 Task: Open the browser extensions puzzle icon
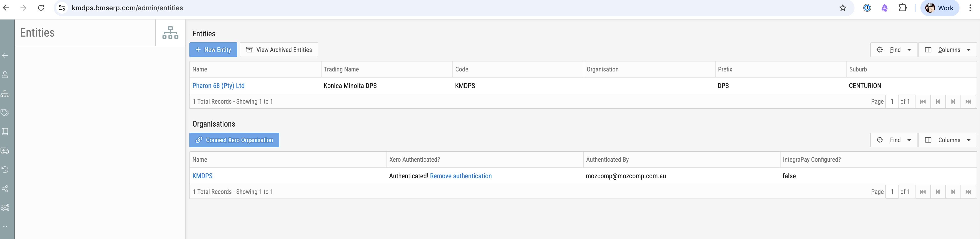pyautogui.click(x=902, y=8)
